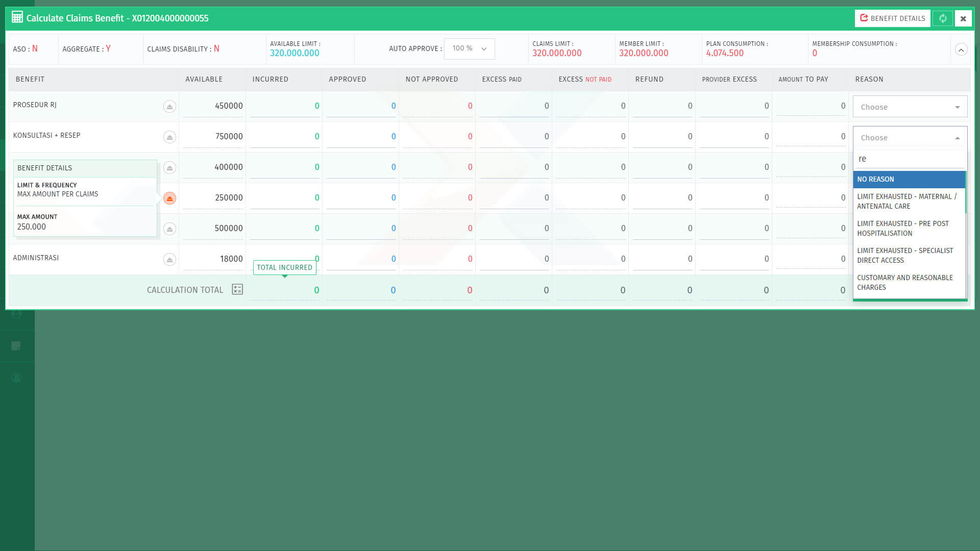Click the Approved field for PROSEDUR RJ

(x=361, y=106)
